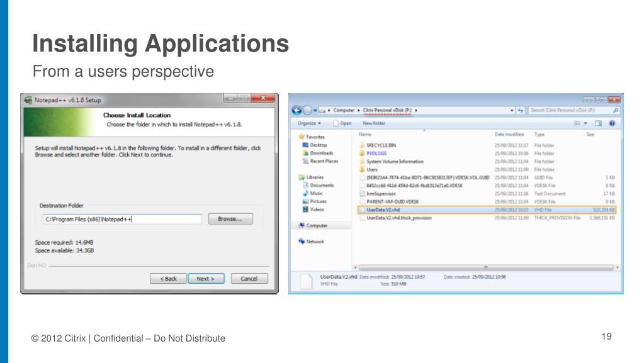
Task: Select Desktop in the navigation pane
Action: [315, 145]
